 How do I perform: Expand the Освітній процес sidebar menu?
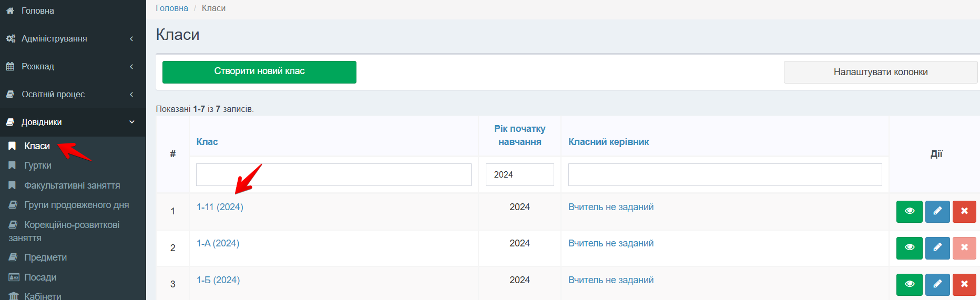[73, 94]
